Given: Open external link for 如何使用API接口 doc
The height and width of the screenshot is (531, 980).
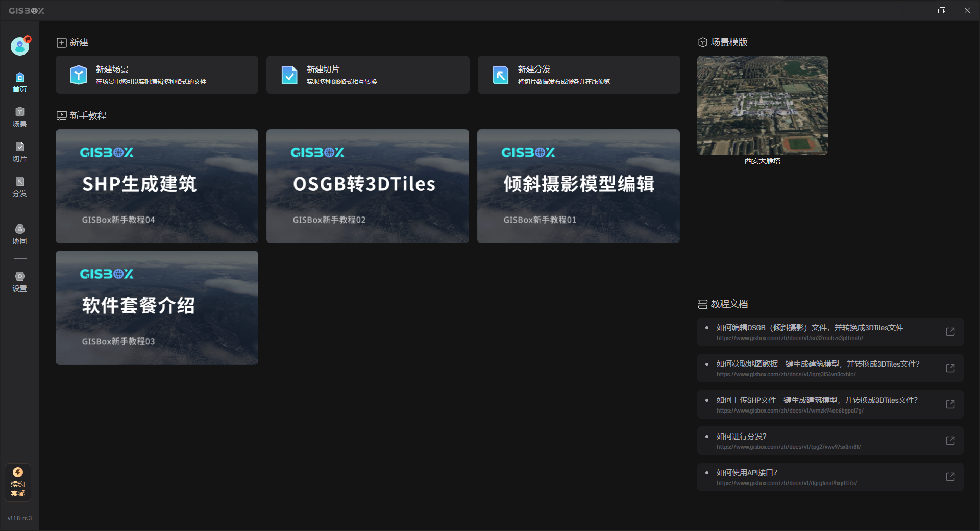Looking at the screenshot, I should point(950,477).
